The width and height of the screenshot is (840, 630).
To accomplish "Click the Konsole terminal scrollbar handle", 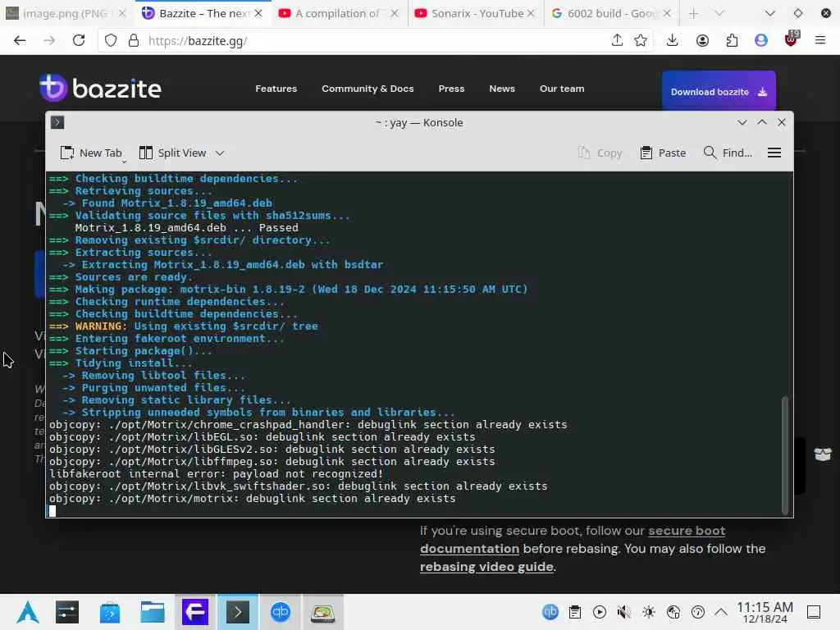I will pyautogui.click(x=785, y=455).
